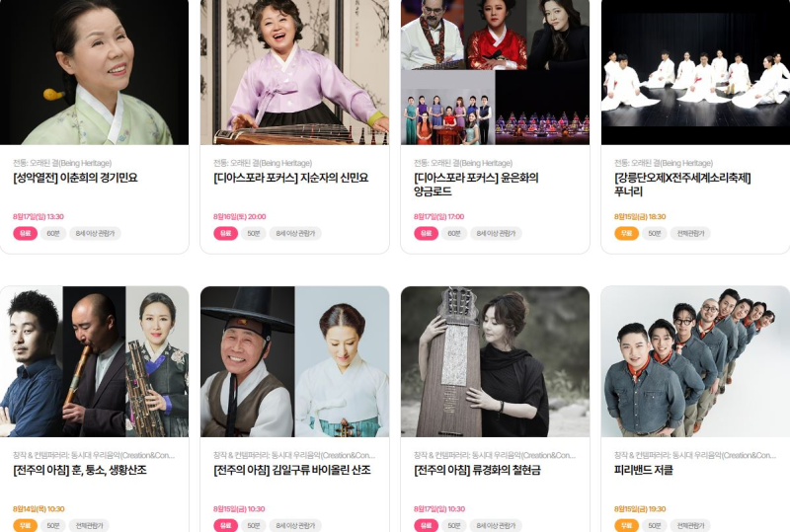The width and height of the screenshot is (790, 532).
Task: Click the orange 무료 badge on 푸너리 card
Action: coord(627,233)
